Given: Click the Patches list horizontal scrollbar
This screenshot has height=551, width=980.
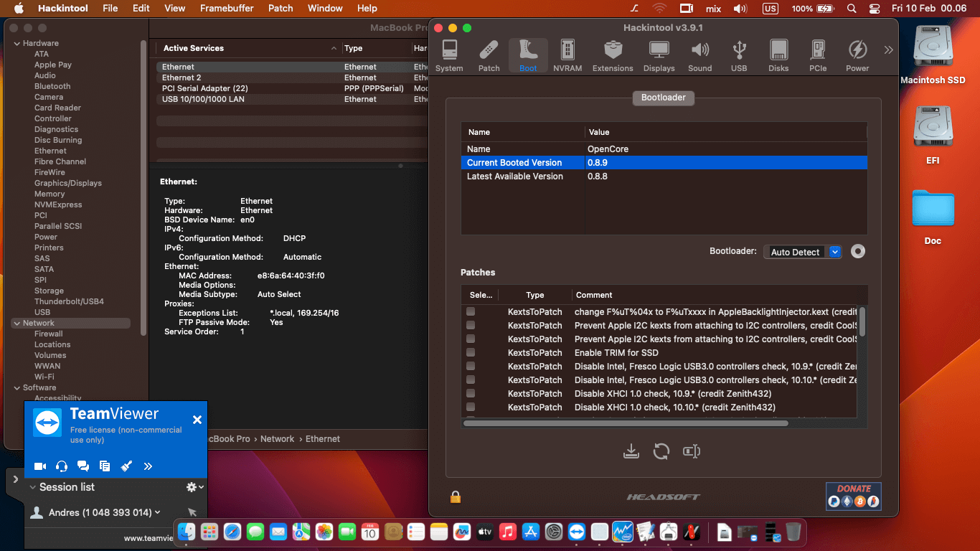Looking at the screenshot, I should click(x=626, y=423).
